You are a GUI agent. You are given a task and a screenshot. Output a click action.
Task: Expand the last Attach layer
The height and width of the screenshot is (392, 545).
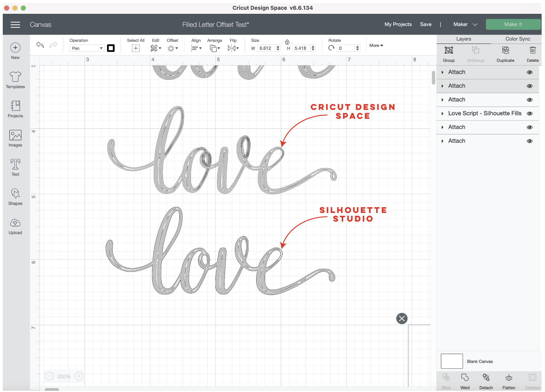[x=442, y=141]
